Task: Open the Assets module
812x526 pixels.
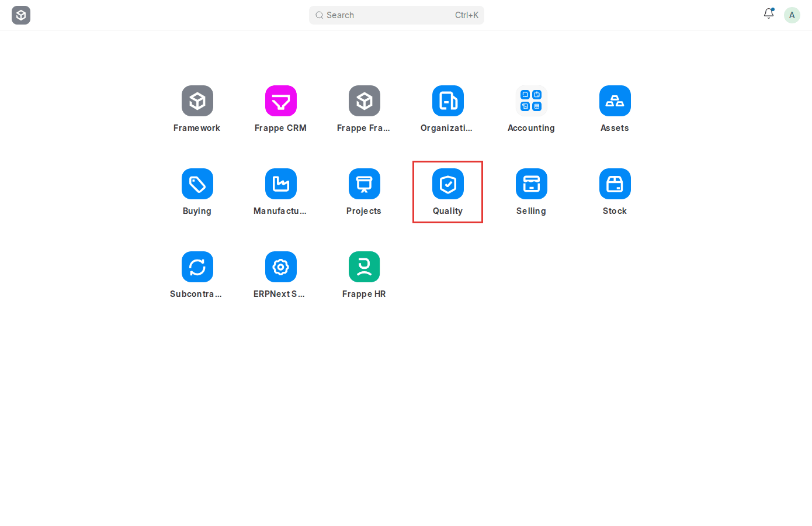Action: [615, 101]
